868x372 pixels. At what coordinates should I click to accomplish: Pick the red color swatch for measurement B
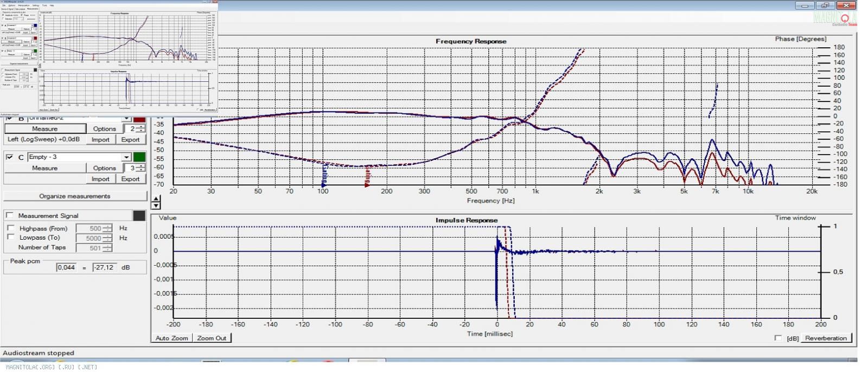139,118
